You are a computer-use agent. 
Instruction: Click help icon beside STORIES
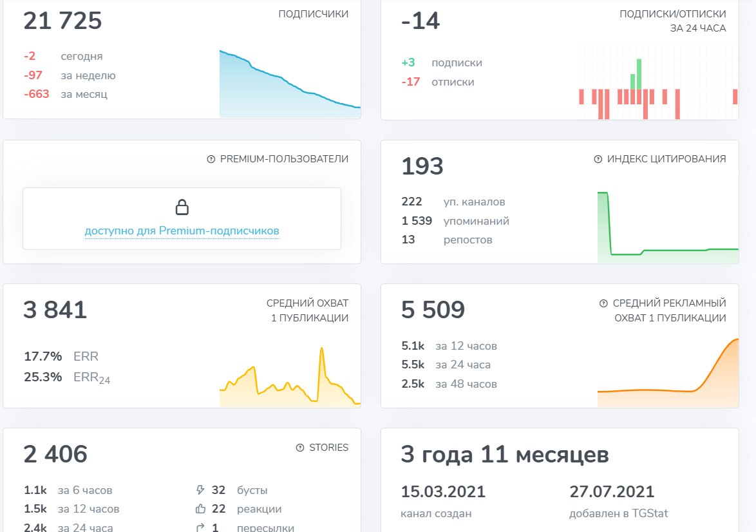coord(300,448)
